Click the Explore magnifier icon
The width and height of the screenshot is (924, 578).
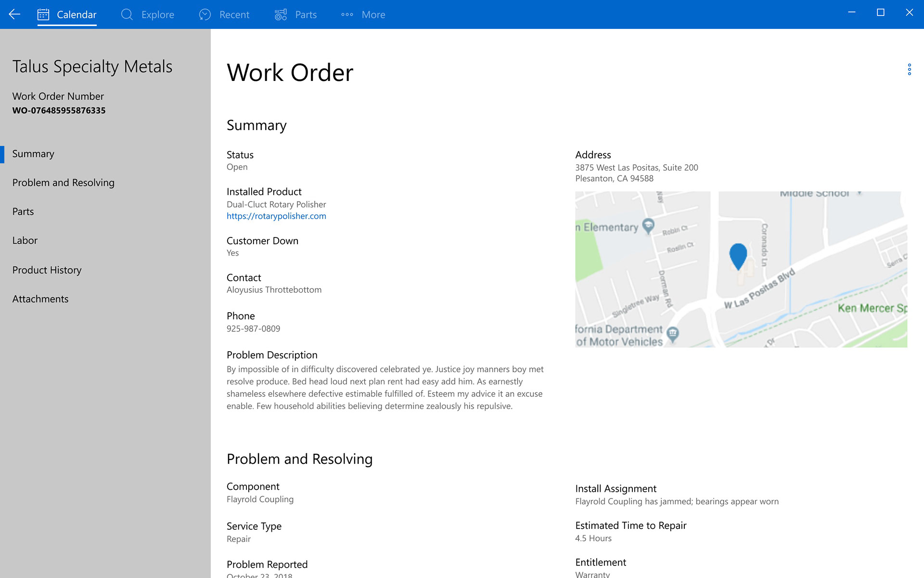pyautogui.click(x=127, y=14)
